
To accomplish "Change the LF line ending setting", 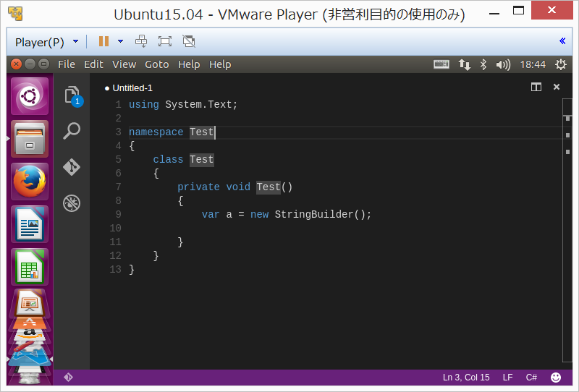I will point(507,378).
